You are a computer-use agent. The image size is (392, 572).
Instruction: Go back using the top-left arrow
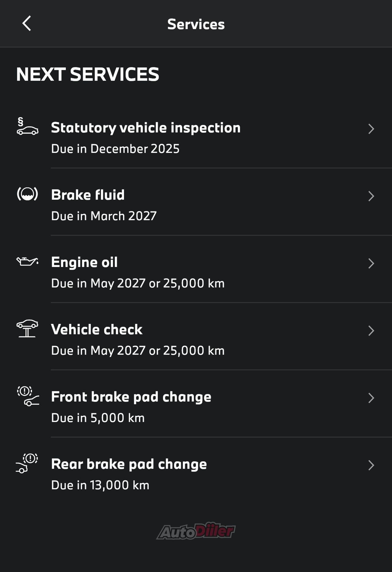[27, 24]
